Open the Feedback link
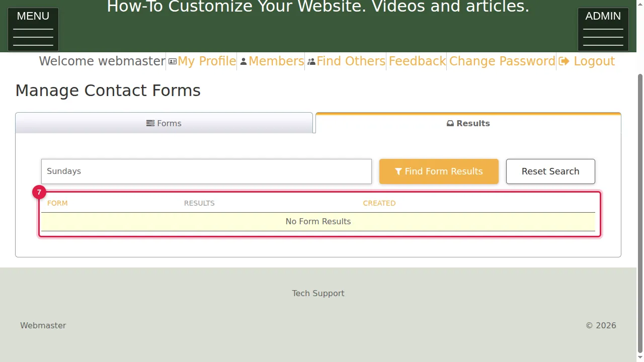 pyautogui.click(x=417, y=61)
